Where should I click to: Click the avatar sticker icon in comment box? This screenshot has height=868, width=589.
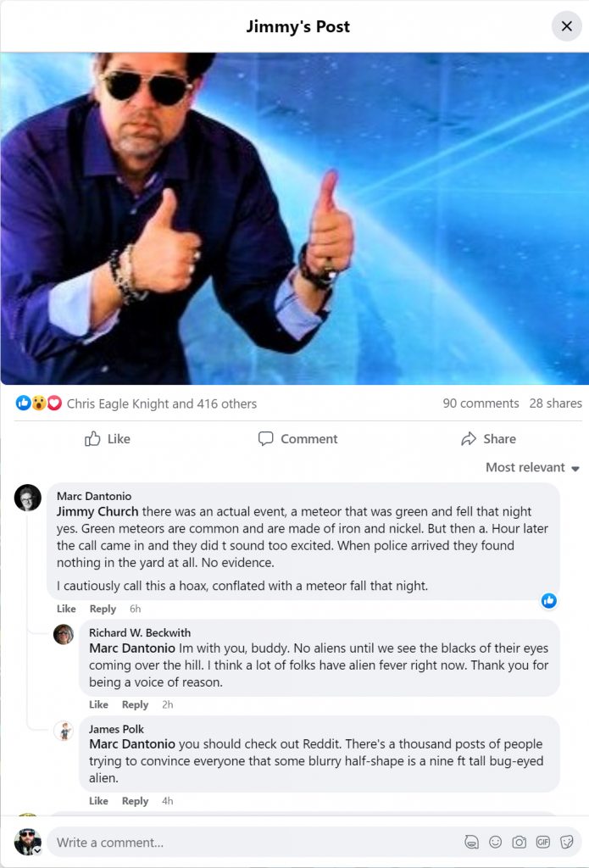(472, 842)
